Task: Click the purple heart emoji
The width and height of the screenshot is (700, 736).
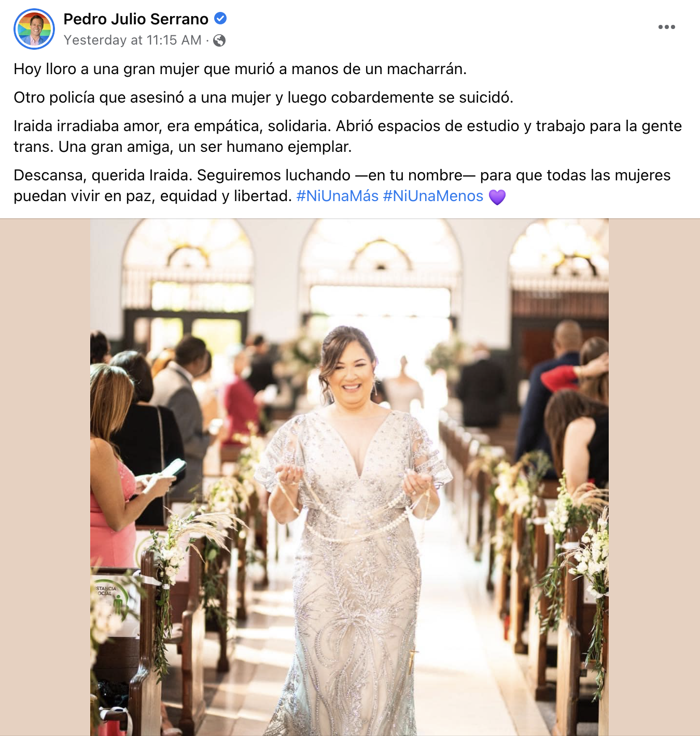Action: pos(497,197)
